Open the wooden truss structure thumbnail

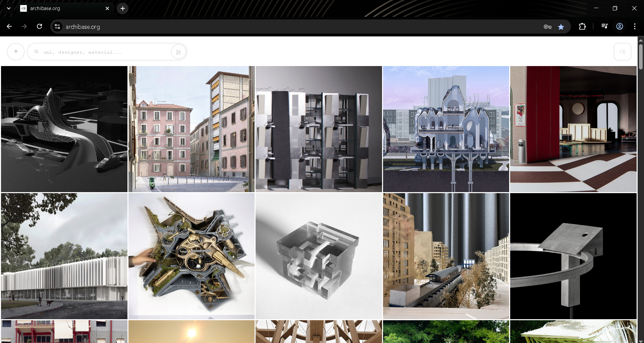(x=319, y=332)
